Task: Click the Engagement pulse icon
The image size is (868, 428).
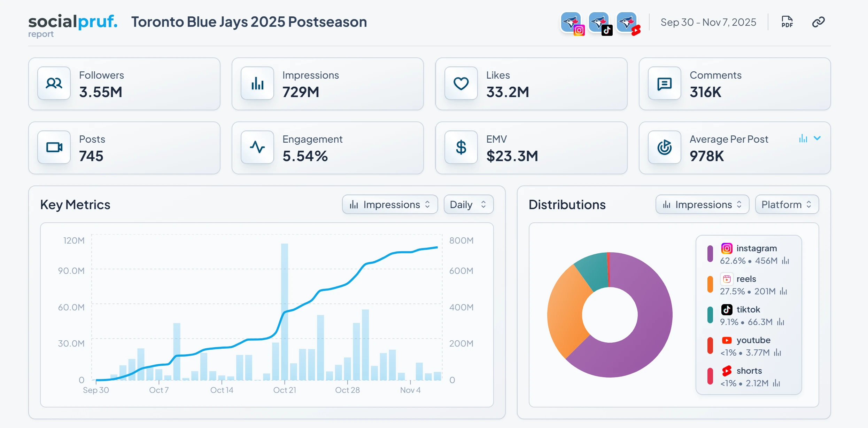Action: 257,147
